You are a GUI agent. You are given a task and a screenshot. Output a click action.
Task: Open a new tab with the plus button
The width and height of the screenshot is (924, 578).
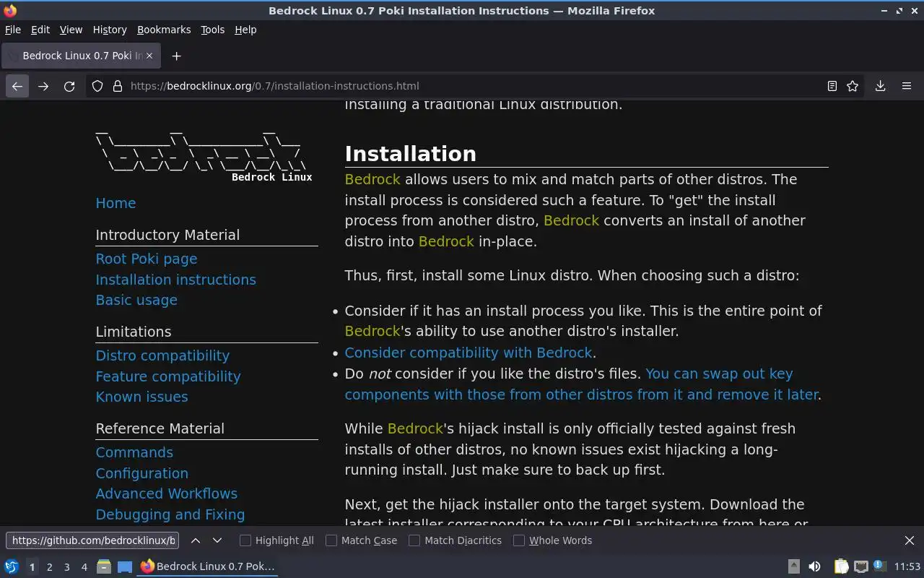pos(176,56)
